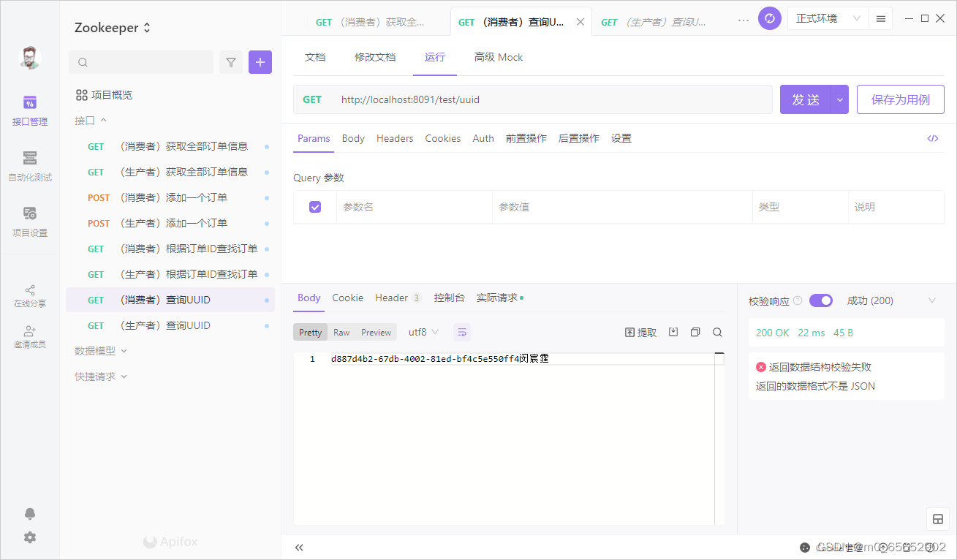Click 保存为用例 button
This screenshot has width=957, height=560.
tap(901, 99)
